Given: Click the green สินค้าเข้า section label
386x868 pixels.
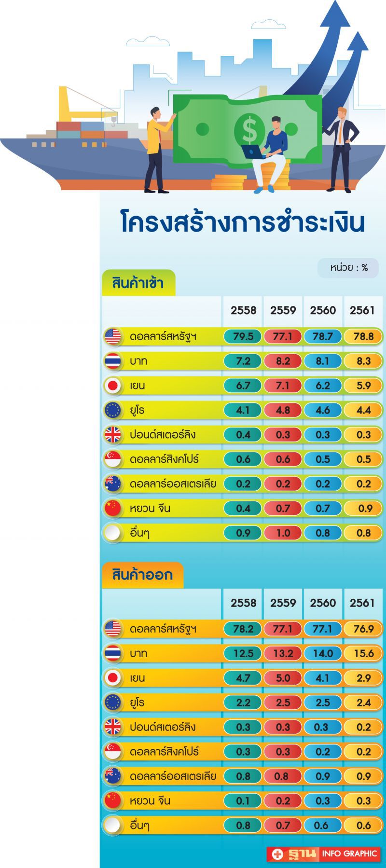Looking at the screenshot, I should pyautogui.click(x=138, y=283).
